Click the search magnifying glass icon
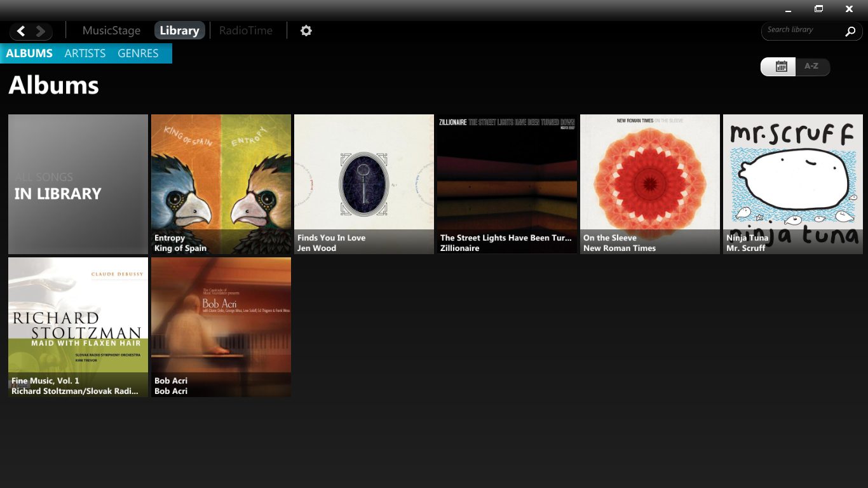Image resolution: width=868 pixels, height=488 pixels. pyautogui.click(x=850, y=31)
